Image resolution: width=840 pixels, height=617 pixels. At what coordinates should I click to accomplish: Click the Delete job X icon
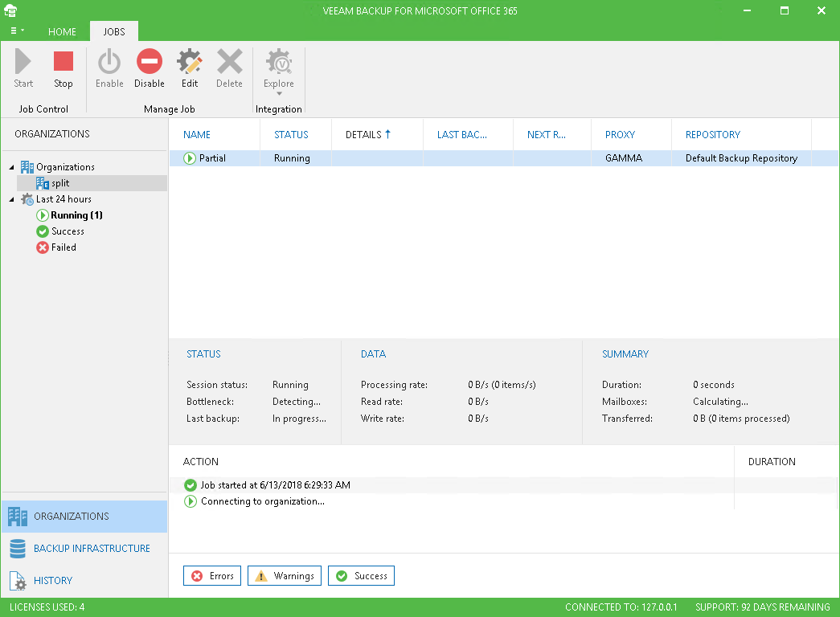229,61
